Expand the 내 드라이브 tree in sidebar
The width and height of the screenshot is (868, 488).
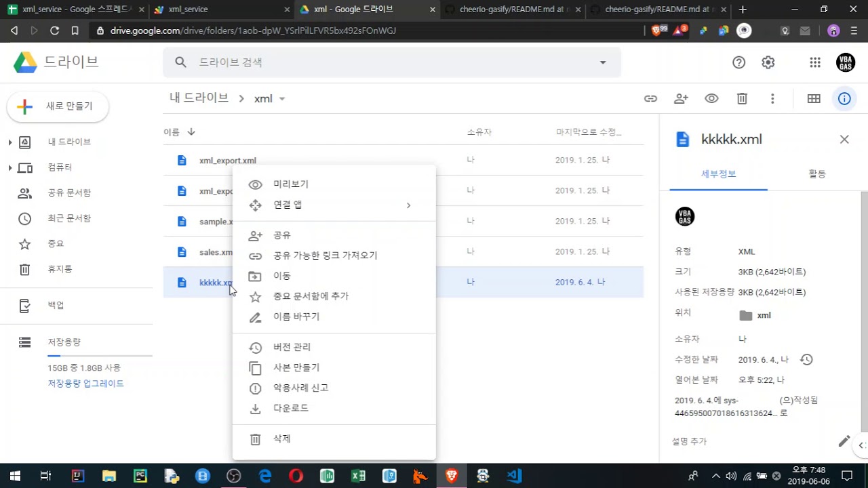tap(10, 142)
